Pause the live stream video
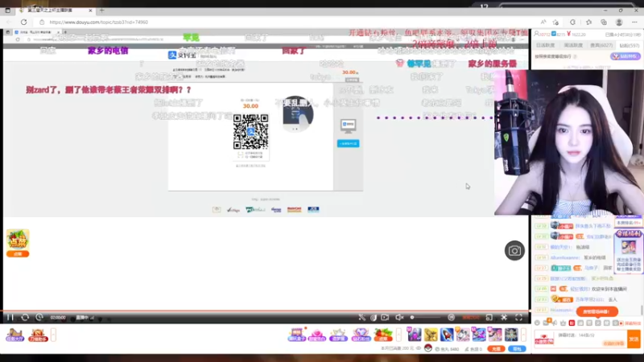 [10, 317]
